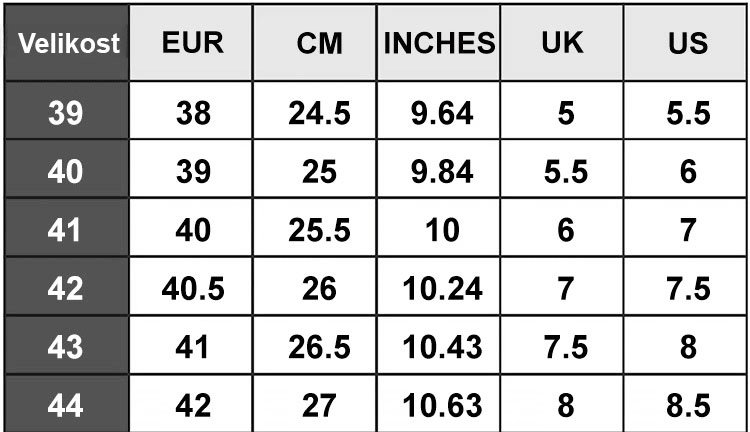Click the UK column header
The height and width of the screenshot is (432, 750).
(x=565, y=44)
